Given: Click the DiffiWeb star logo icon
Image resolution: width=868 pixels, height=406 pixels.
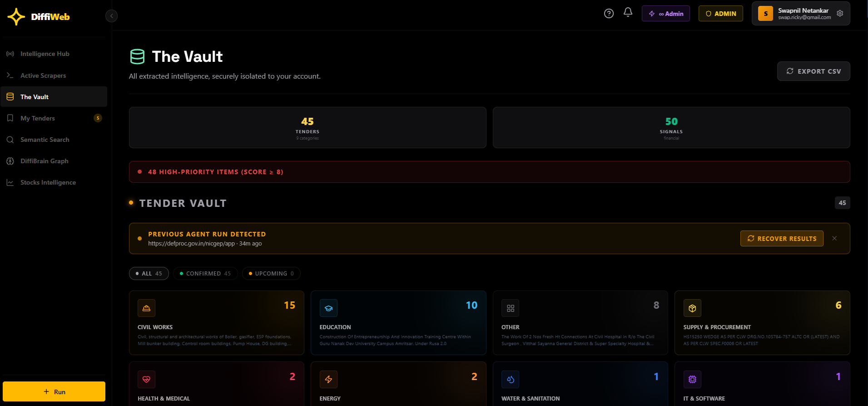Looking at the screenshot, I should 16,17.
